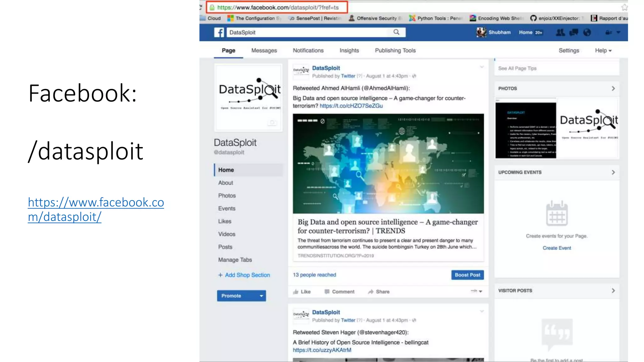Open the world map article image
The height and width of the screenshot is (362, 644).
click(x=388, y=164)
